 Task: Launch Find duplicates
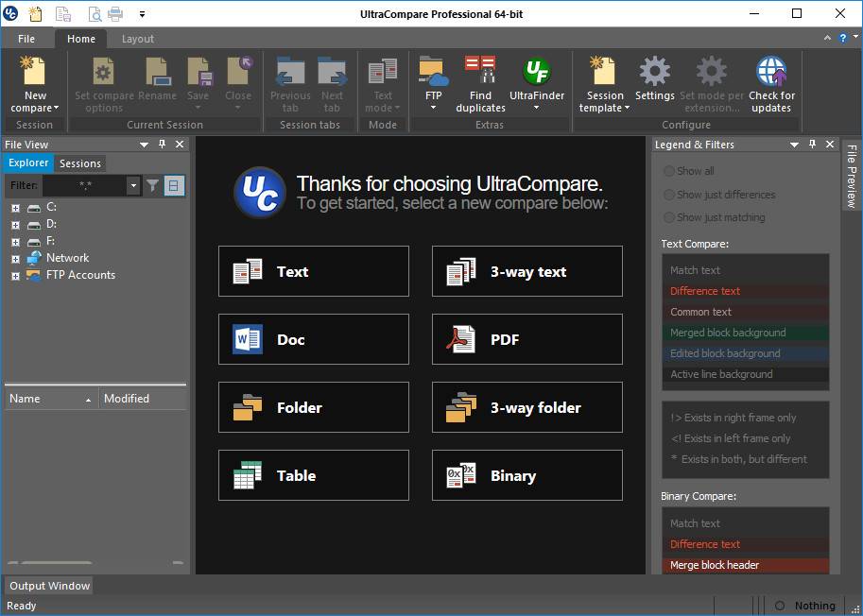(x=480, y=71)
